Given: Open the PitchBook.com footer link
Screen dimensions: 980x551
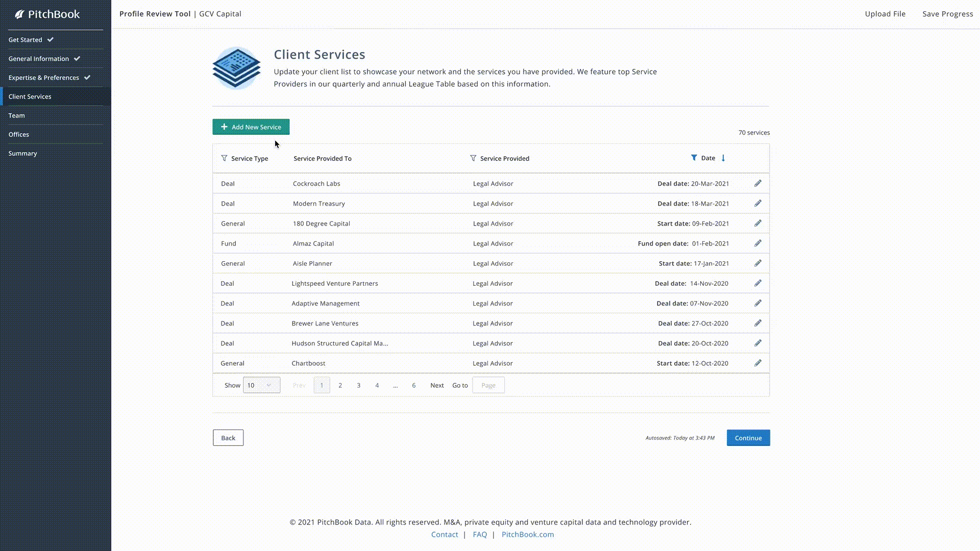Looking at the screenshot, I should click(528, 535).
